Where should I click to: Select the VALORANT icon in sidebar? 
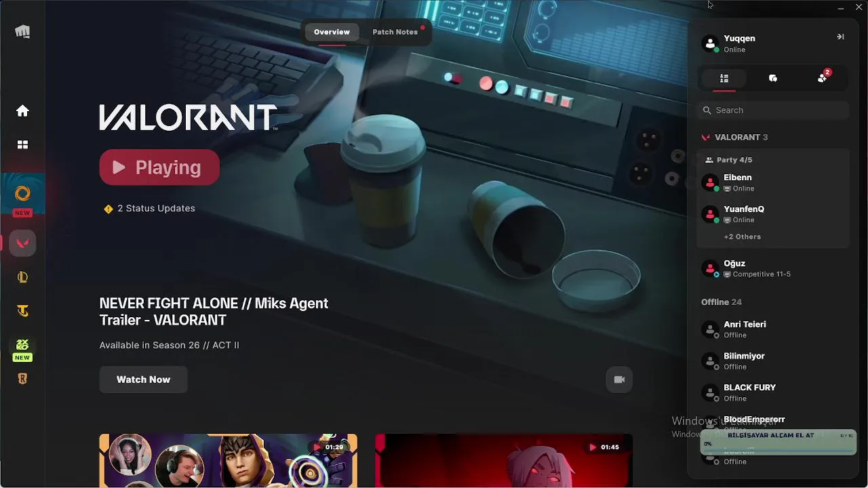pos(22,243)
